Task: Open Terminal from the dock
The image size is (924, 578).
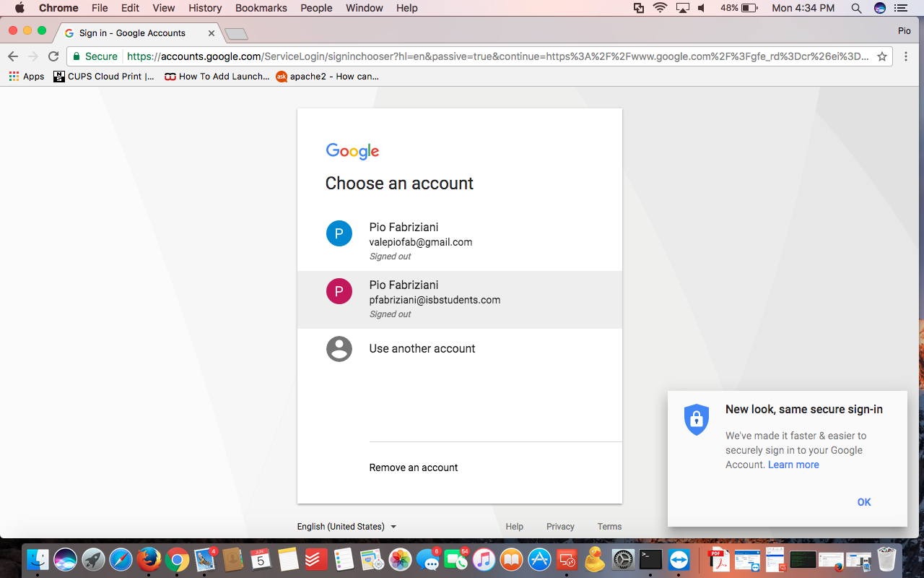Action: click(x=651, y=560)
